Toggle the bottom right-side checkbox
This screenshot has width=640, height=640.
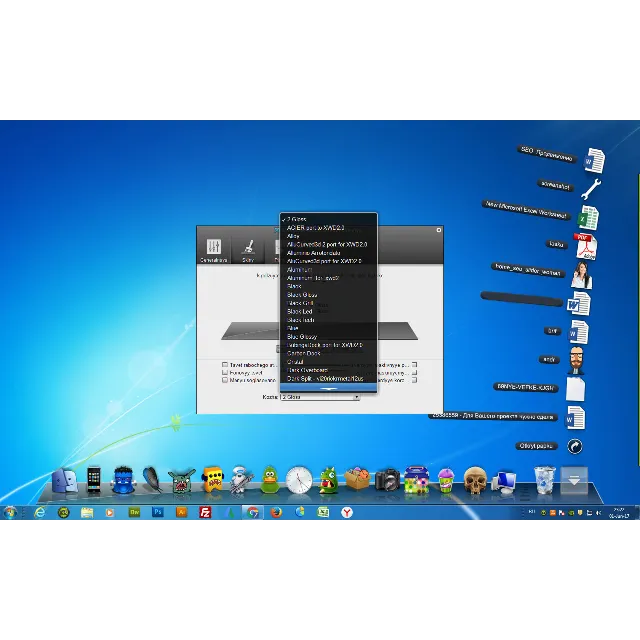(414, 380)
